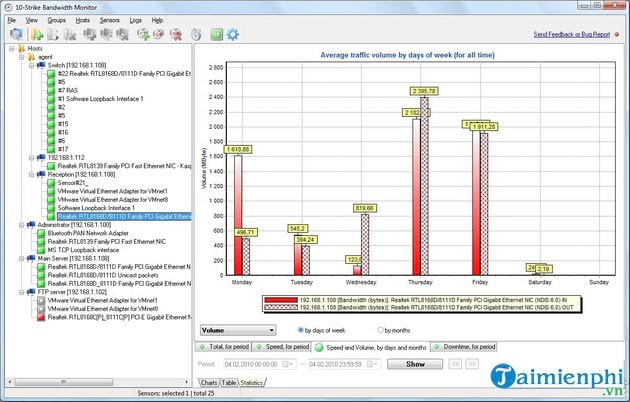The image size is (630, 402).
Task: Click the patterned OUT legend swatch
Action: (x=281, y=307)
